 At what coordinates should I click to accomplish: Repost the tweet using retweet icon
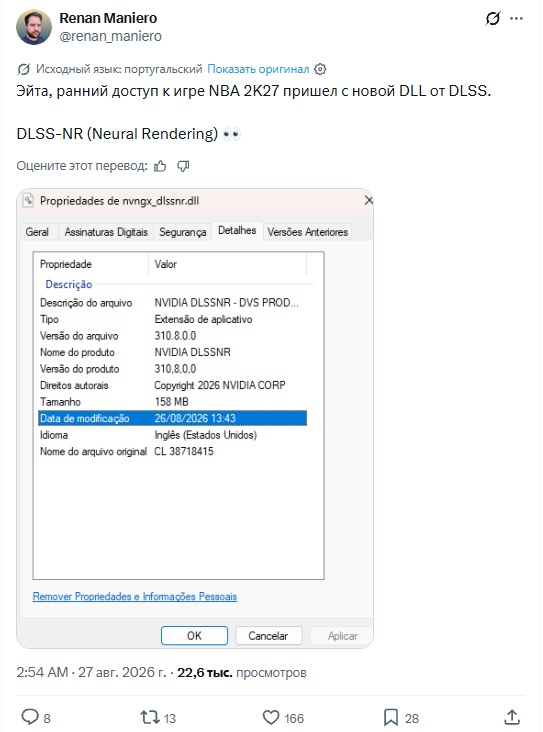click(150, 717)
